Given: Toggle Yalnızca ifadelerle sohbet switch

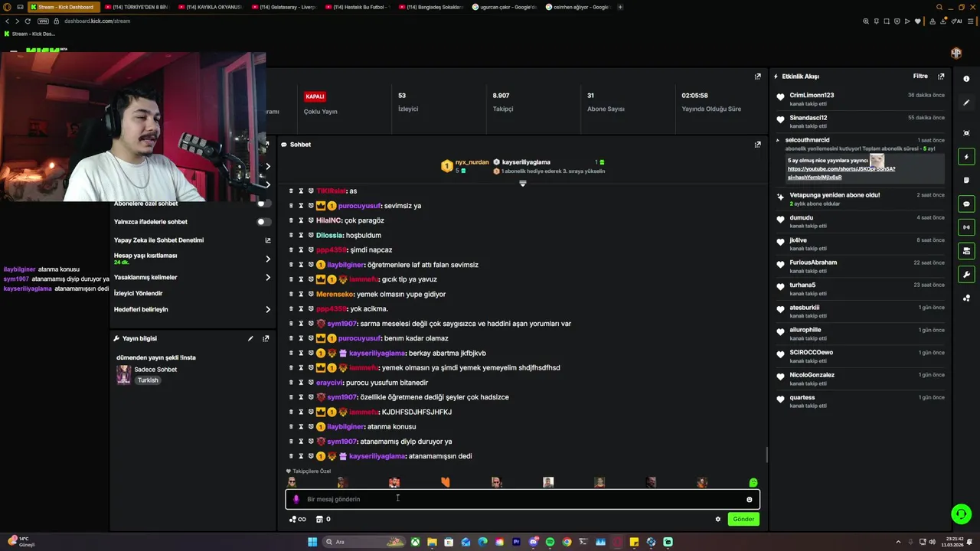Looking at the screenshot, I should pyautogui.click(x=263, y=222).
